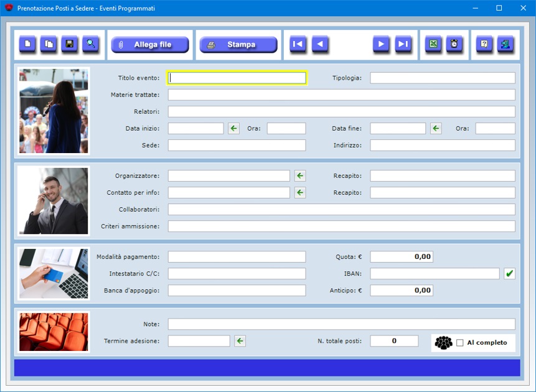The height and width of the screenshot is (392, 536).
Task: Click the Termine adesione date field
Action: coord(199,341)
